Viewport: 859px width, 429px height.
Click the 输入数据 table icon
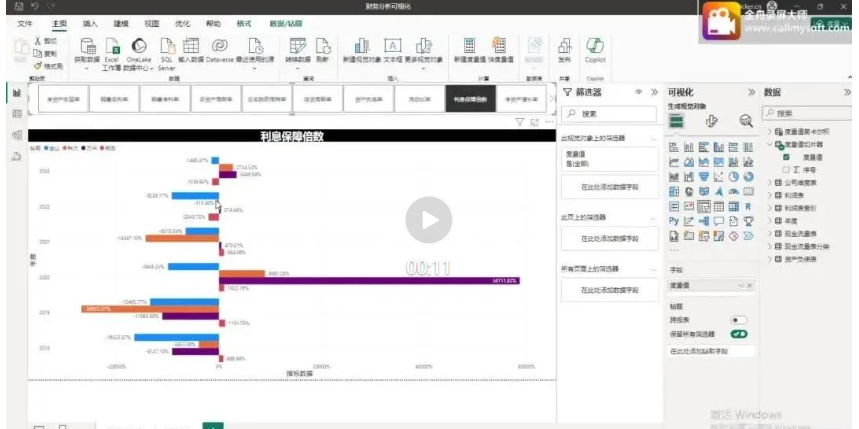click(191, 46)
